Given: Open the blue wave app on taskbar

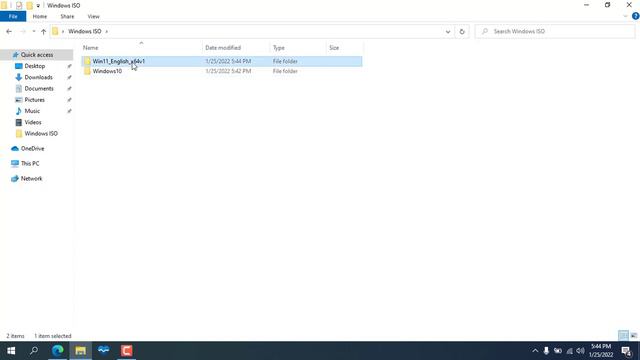Looking at the screenshot, I should (104, 351).
